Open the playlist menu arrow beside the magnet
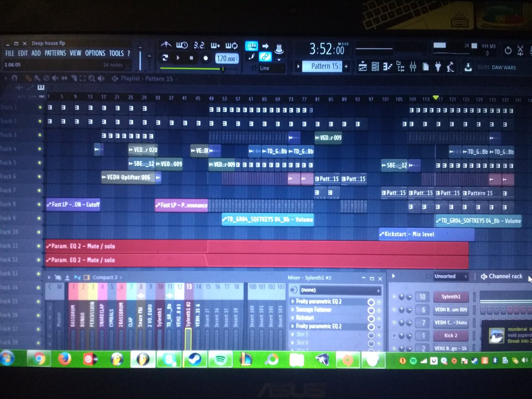The width and height of the screenshot is (532, 399). pyautogui.click(x=5, y=78)
